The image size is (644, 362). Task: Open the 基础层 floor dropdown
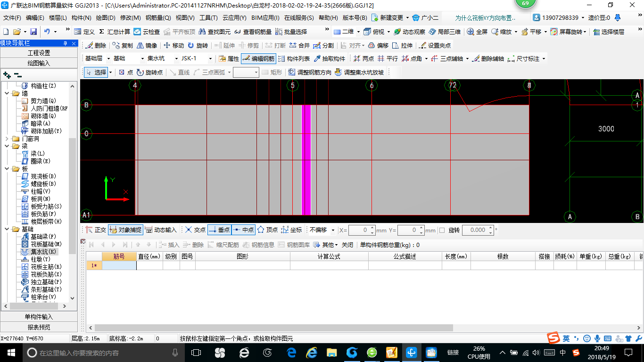[109, 58]
